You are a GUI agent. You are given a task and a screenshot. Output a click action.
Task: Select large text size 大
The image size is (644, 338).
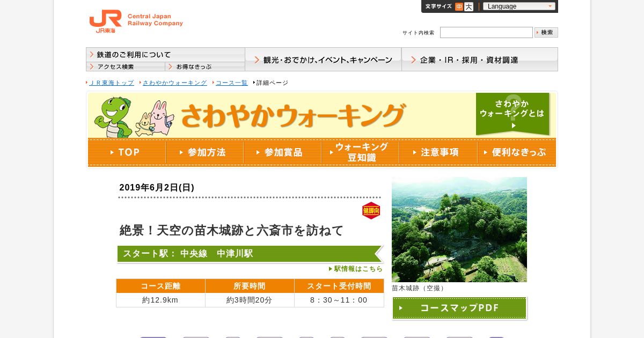(469, 6)
